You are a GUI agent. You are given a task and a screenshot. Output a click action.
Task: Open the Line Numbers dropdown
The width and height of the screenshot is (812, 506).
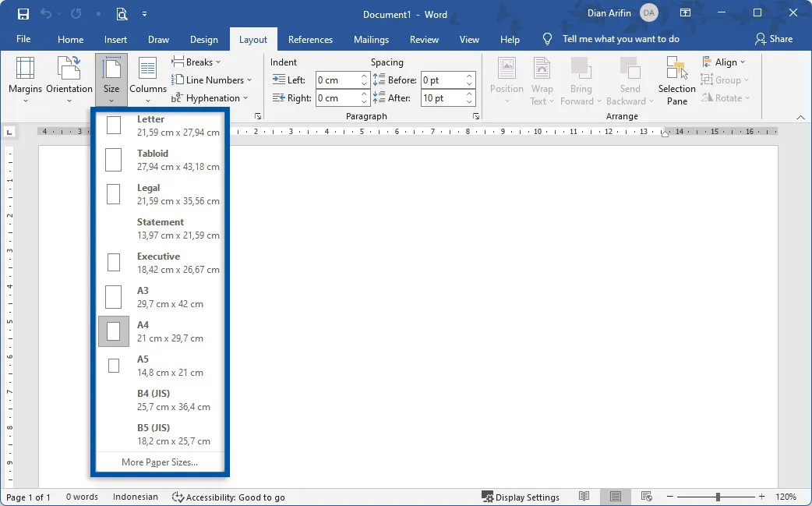212,80
